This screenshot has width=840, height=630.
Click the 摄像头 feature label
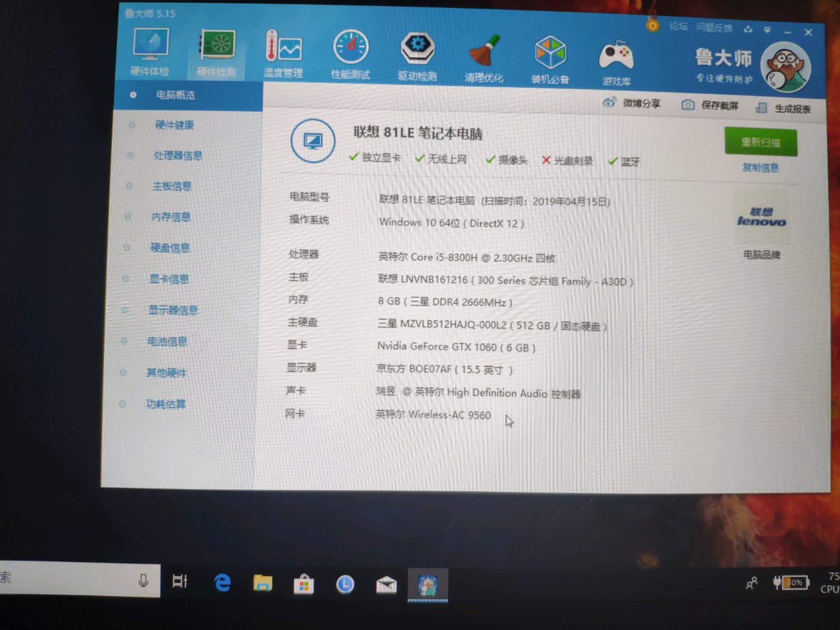[x=513, y=160]
